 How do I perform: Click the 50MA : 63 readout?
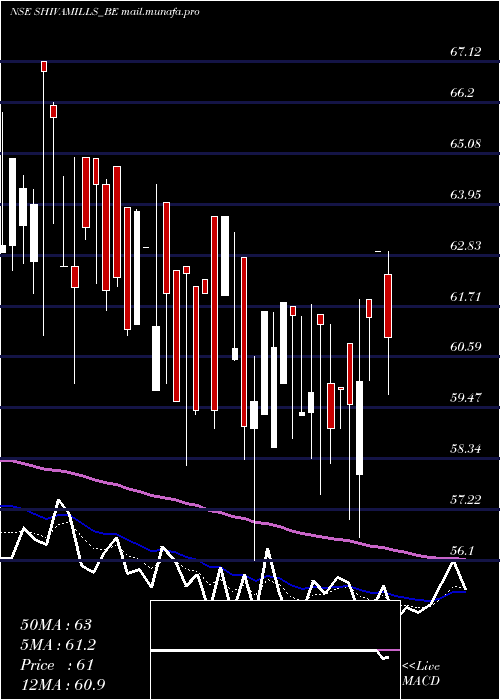[56, 625]
